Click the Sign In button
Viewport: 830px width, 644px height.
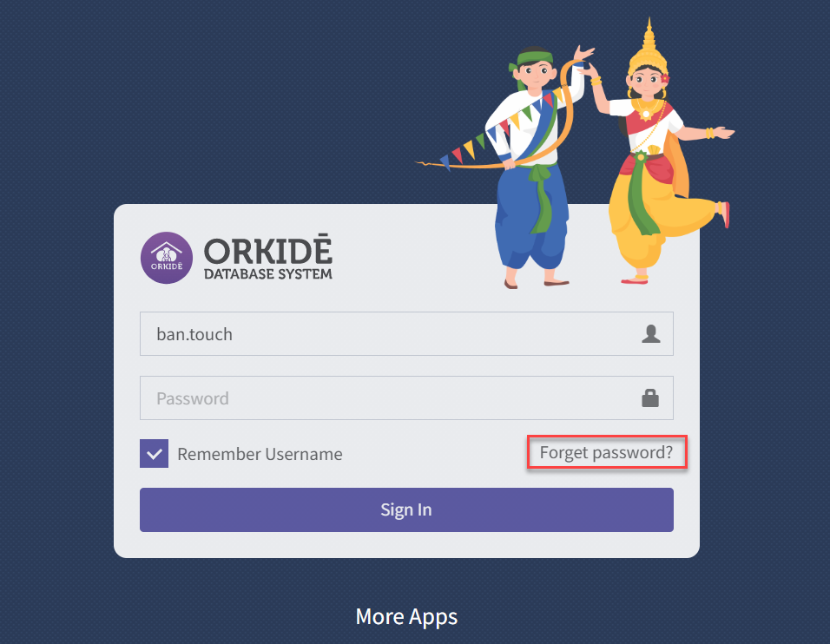tap(406, 509)
